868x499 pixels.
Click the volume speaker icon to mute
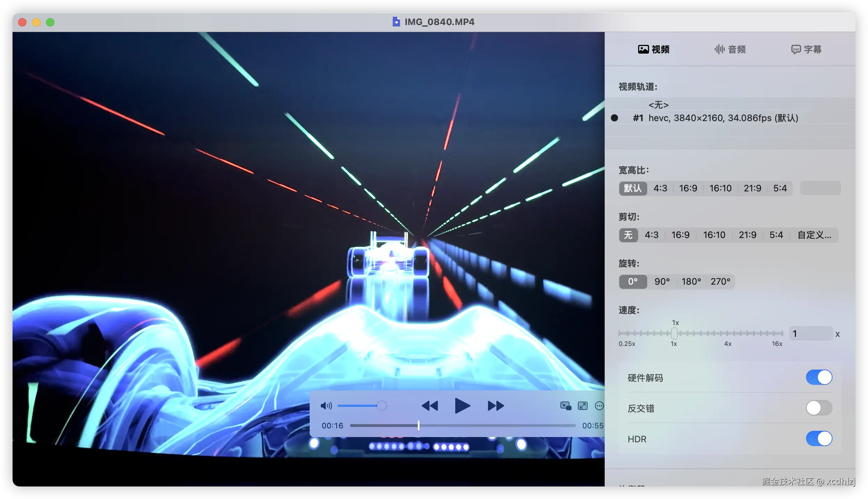point(326,406)
